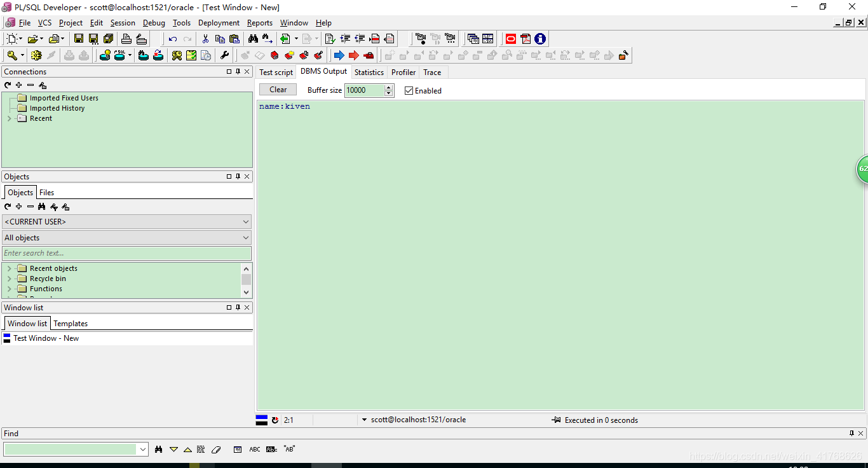
Task: Click the Cut scissors icon
Action: pos(205,39)
